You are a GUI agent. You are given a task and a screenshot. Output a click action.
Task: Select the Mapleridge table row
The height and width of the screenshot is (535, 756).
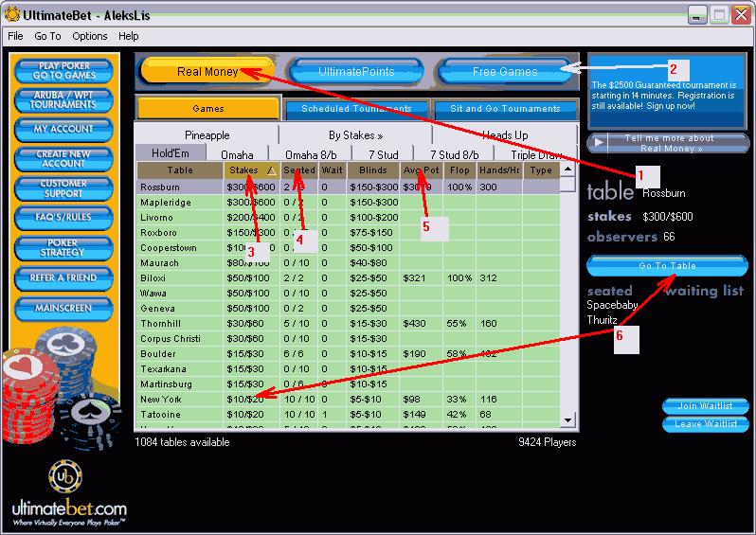[348, 203]
